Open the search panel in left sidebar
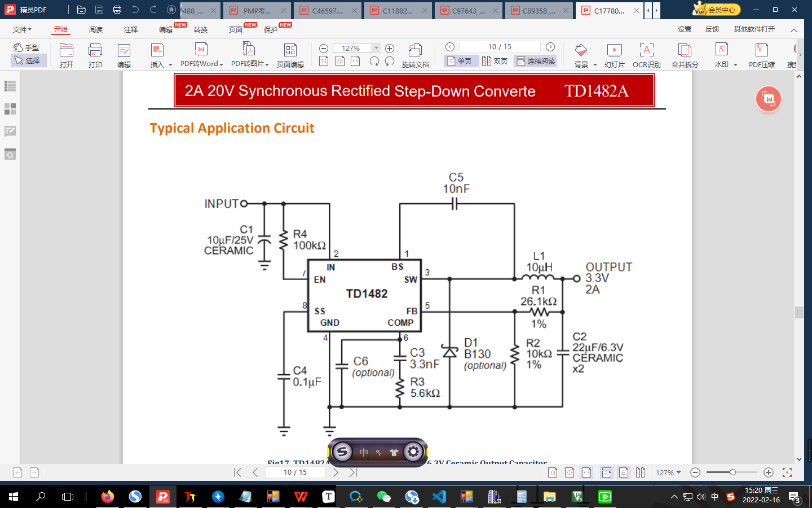Viewport: 812px width, 508px height. tap(10, 154)
